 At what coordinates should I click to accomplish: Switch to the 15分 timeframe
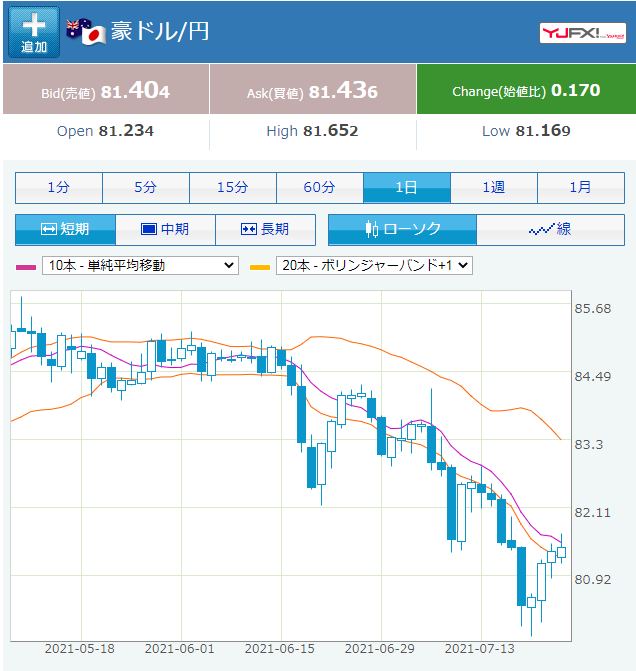233,188
